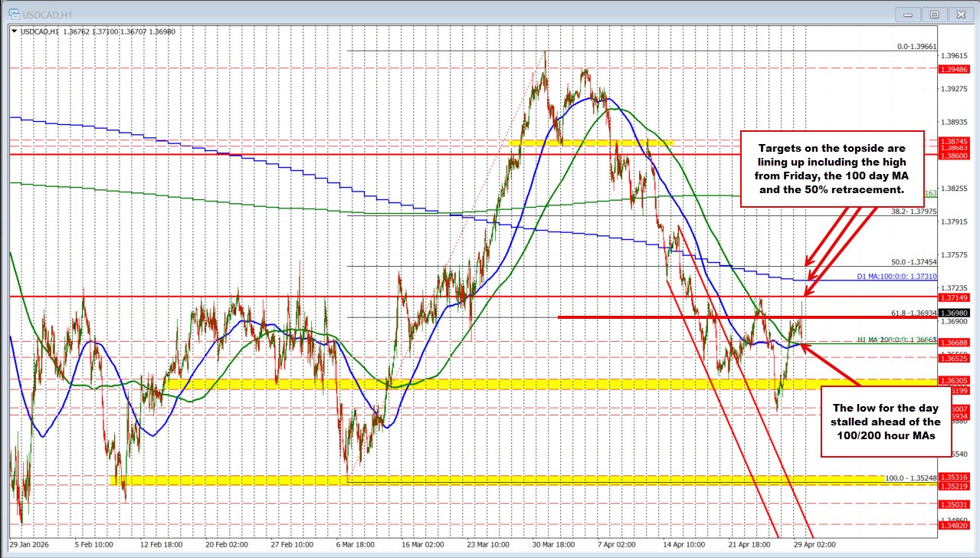Click the red 1.35031 price label
The width and height of the screenshot is (980, 558).
952,506
